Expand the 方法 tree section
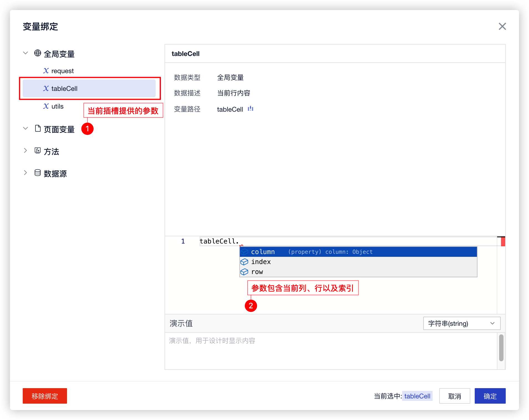The width and height of the screenshot is (529, 420). pyautogui.click(x=25, y=151)
